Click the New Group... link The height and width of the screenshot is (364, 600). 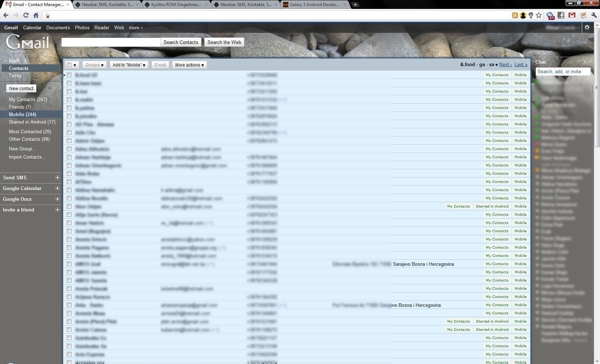(22, 149)
